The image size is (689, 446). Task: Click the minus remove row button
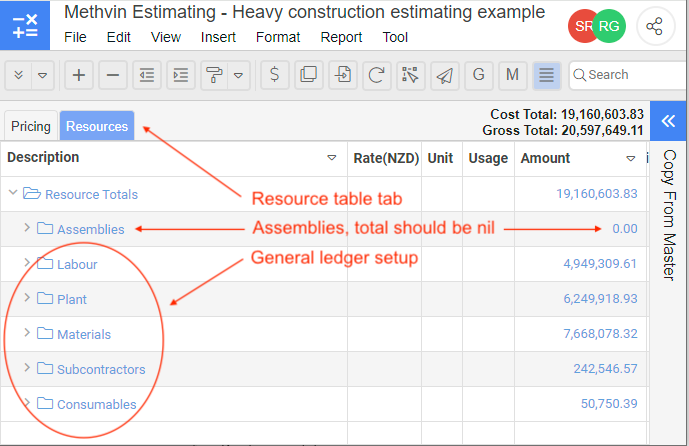[x=113, y=75]
